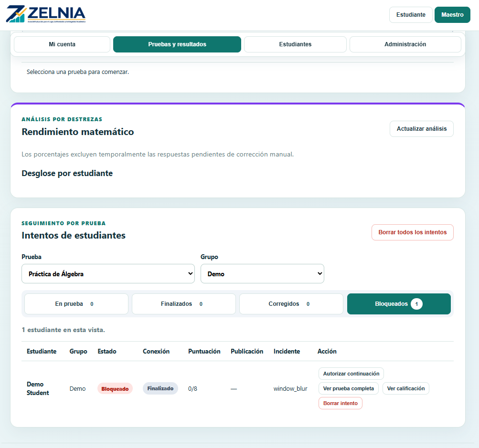Screen dimensions: 479x448
Task: Click Borrar todos los intentos
Action: 413,232
